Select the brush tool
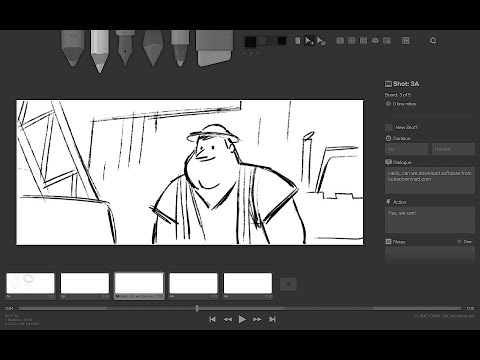This screenshot has height=360, width=480. (153, 48)
